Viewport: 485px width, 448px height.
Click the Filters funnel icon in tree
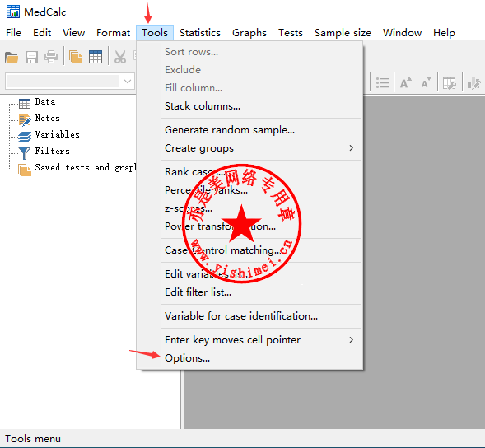(x=25, y=153)
